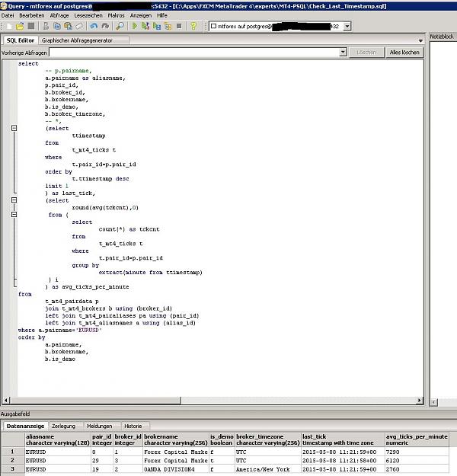This screenshot has width=457, height=476.
Task: Explain the query plan icon
Action: (x=168, y=27)
